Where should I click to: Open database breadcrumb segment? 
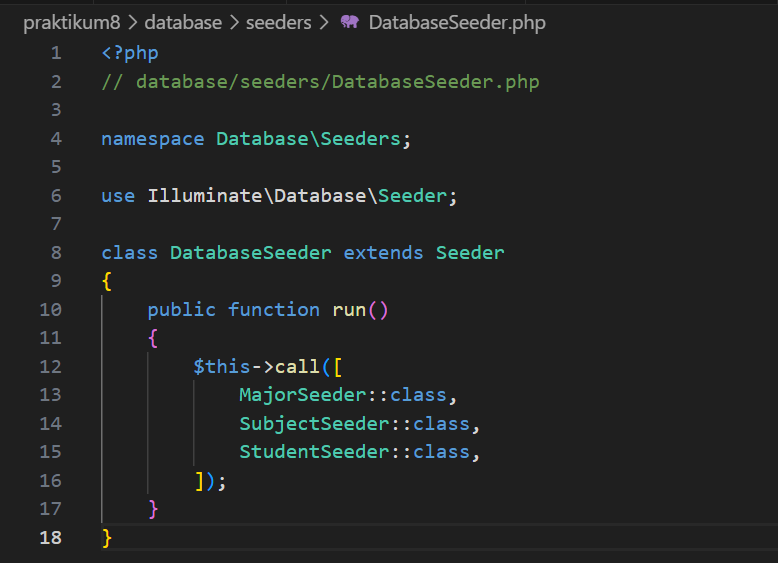(183, 22)
